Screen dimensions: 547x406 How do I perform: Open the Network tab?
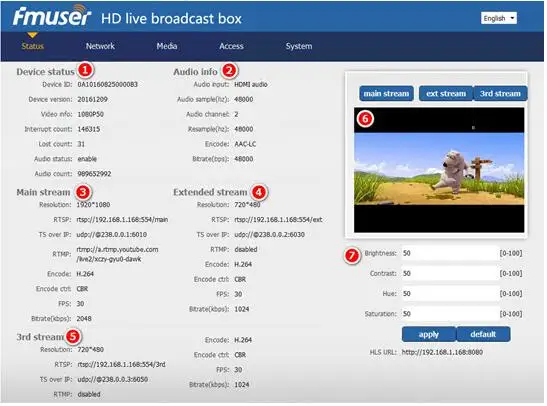(x=100, y=46)
